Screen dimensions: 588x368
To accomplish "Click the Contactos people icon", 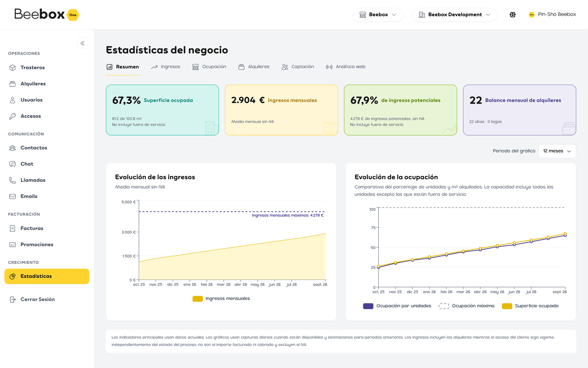I will [12, 148].
